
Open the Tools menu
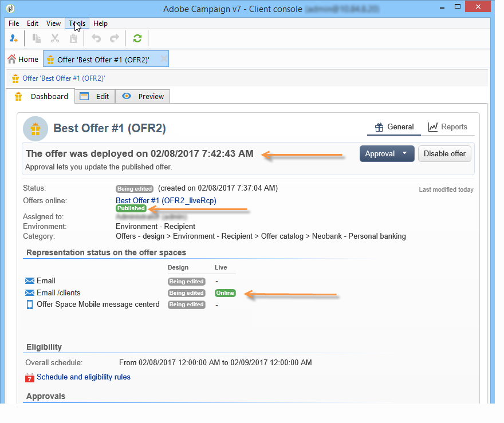pyautogui.click(x=77, y=23)
